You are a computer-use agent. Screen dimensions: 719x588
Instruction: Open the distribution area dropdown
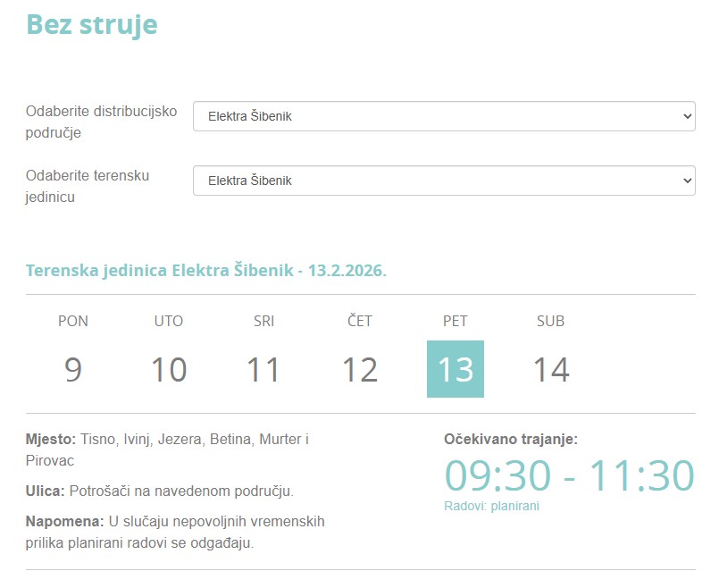point(444,116)
